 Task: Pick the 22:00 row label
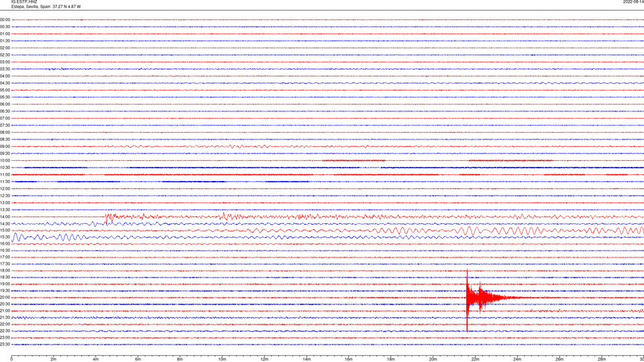tap(5, 324)
